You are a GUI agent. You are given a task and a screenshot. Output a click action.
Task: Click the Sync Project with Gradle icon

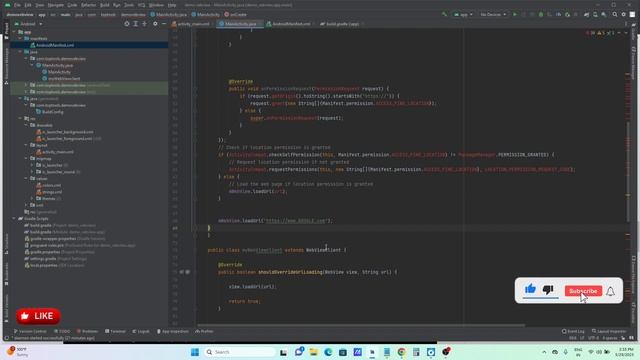(587, 14)
